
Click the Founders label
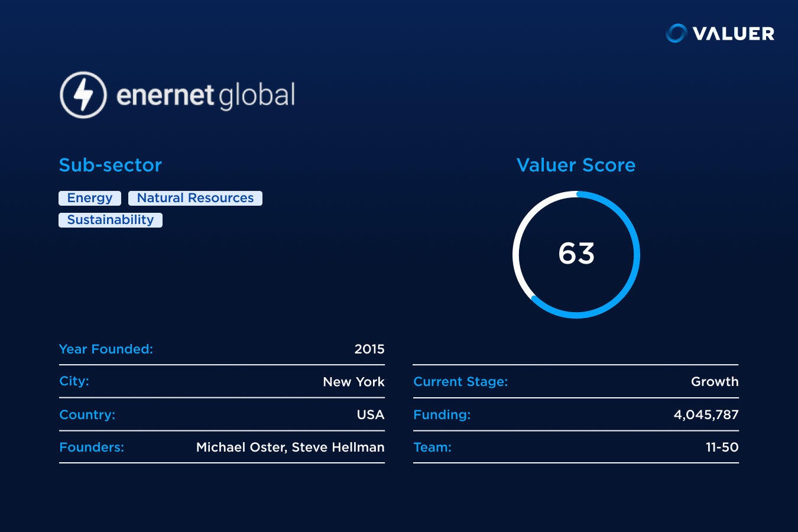click(x=92, y=447)
